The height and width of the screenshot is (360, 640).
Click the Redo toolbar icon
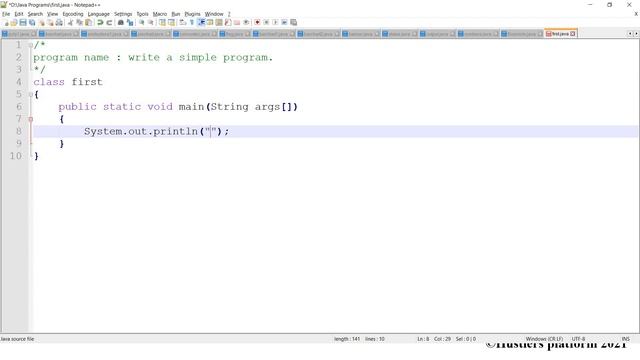click(109, 23)
